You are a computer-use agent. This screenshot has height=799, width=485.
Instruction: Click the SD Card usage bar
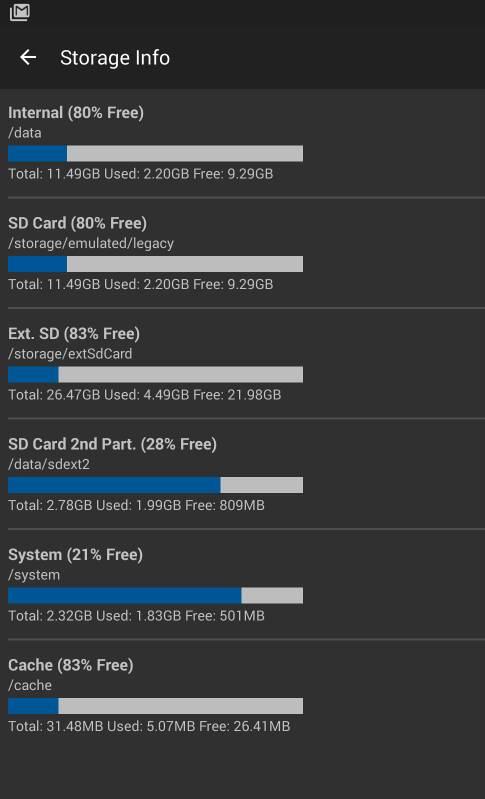(x=155, y=264)
